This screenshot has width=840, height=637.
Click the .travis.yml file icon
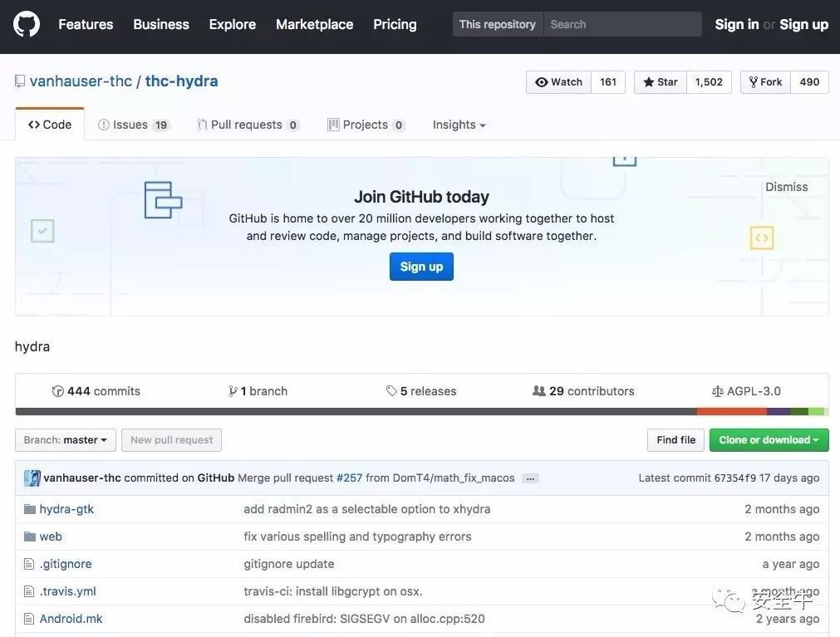[29, 591]
